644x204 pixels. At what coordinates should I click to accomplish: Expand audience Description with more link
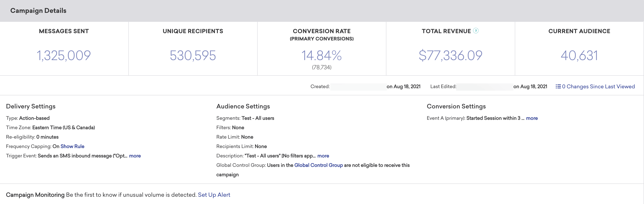tap(323, 156)
